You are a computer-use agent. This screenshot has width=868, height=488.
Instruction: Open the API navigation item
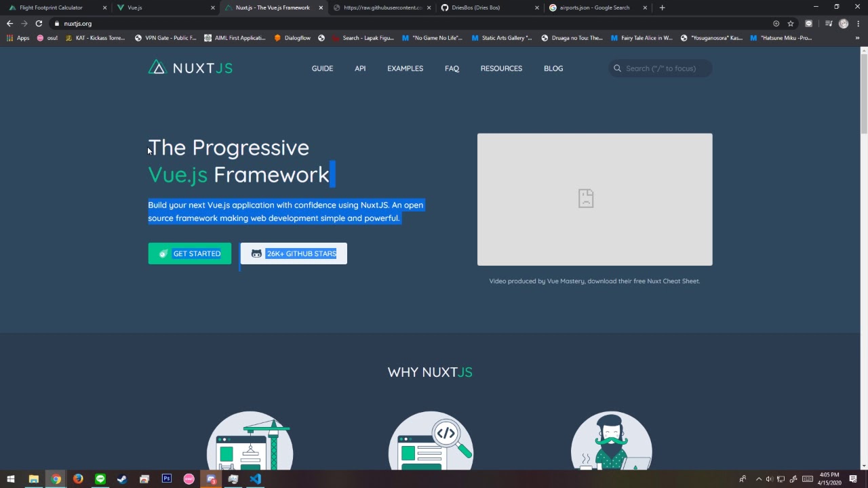pos(360,68)
